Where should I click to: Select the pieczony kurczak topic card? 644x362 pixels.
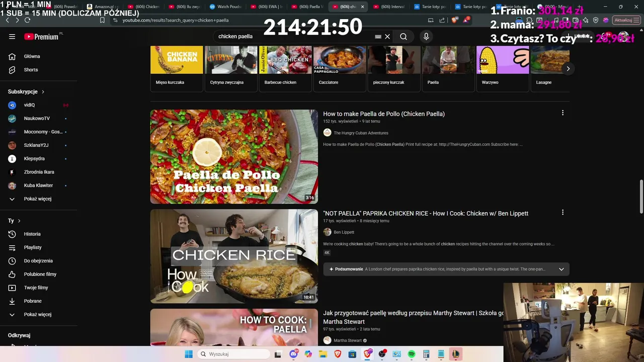[394, 68]
